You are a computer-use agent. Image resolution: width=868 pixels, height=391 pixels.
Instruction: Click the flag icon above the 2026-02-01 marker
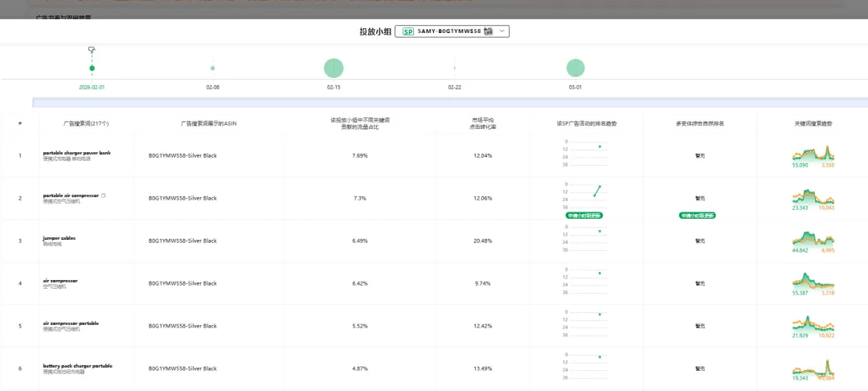[92, 50]
